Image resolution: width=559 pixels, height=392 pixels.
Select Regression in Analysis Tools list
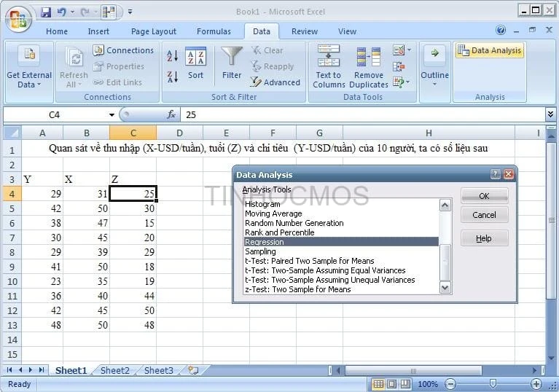pyautogui.click(x=342, y=242)
